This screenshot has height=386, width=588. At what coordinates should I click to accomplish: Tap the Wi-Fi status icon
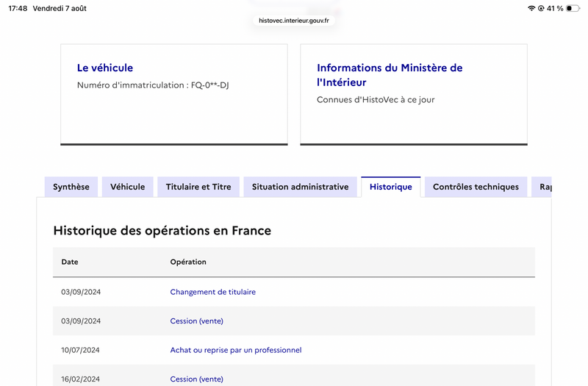point(531,8)
